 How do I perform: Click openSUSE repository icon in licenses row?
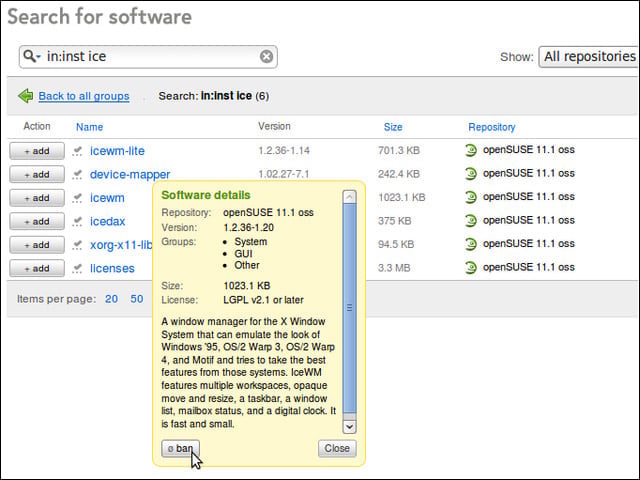click(x=471, y=268)
